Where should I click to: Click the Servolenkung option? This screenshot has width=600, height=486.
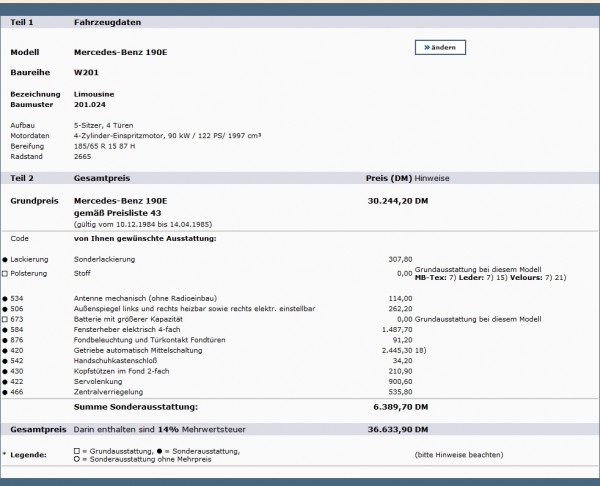[x=98, y=381]
